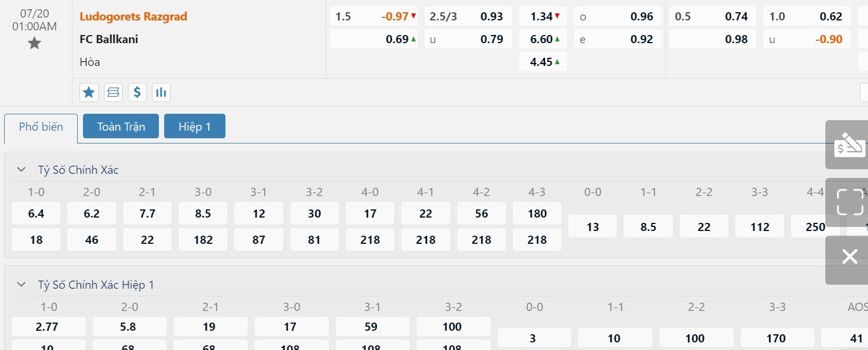
Task: Open the bet slip pencil icon
Action: click(x=849, y=144)
